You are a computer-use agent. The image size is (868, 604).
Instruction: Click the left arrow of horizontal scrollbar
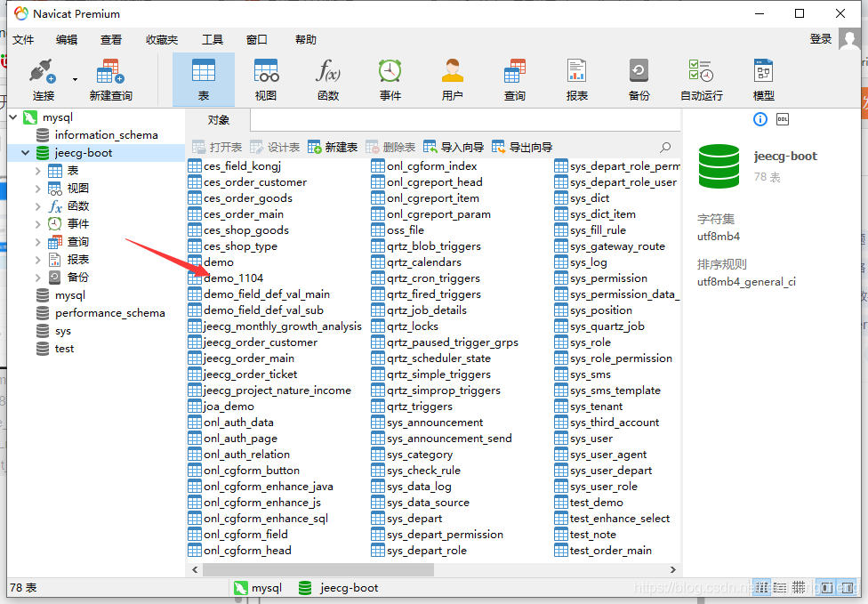click(194, 569)
